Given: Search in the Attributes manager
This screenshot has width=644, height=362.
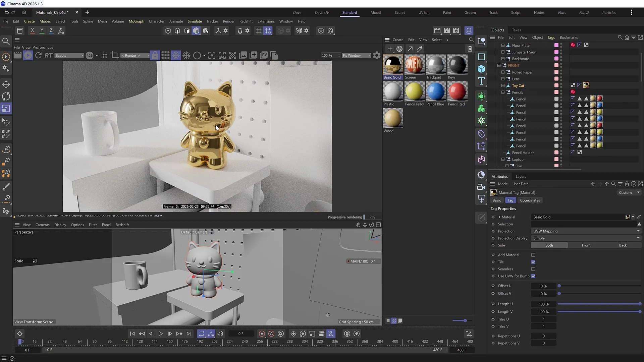Looking at the screenshot, I should click(613, 184).
